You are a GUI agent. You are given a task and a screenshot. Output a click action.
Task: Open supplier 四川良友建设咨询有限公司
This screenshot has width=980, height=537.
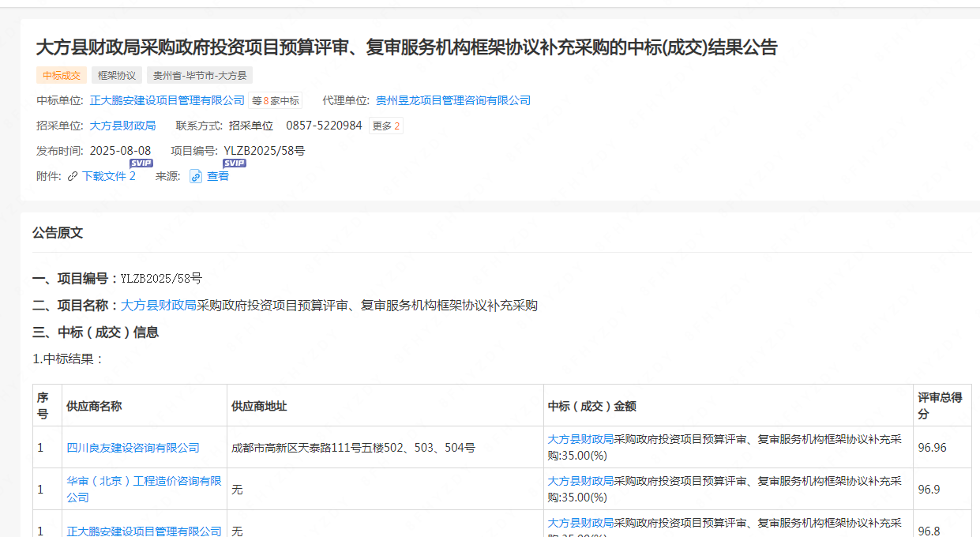point(133,448)
